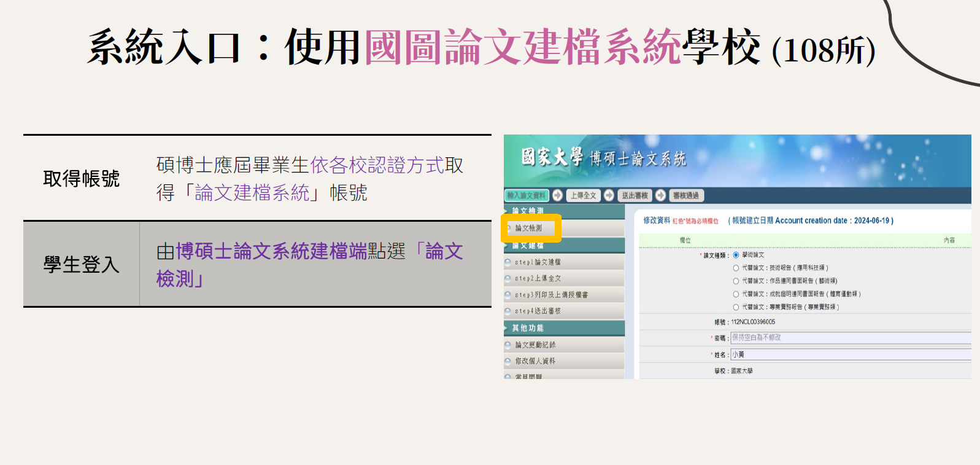Select 代替論文：作品連同書面報告 radio option
This screenshot has height=465, width=980.
(x=736, y=281)
